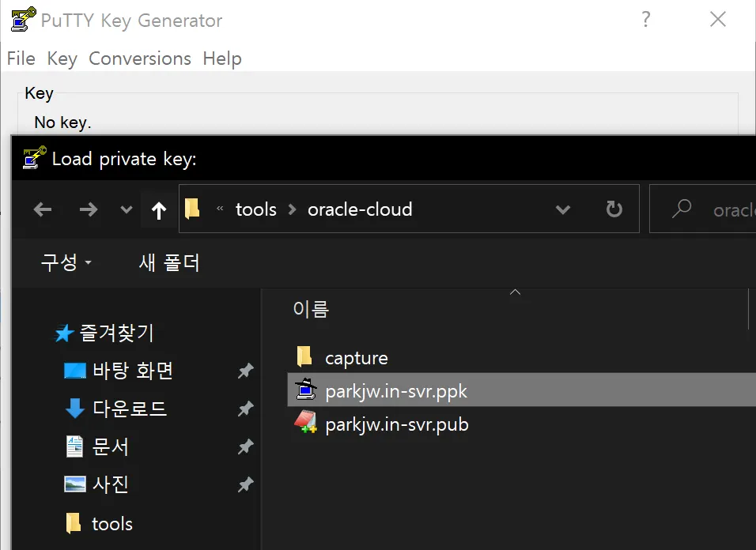Click the 바탕 화면 desktop icon
This screenshot has width=756, height=550.
pyautogui.click(x=75, y=371)
